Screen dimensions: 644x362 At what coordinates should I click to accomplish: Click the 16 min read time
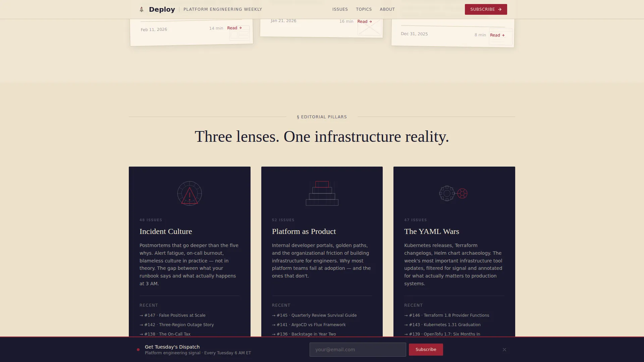(346, 21)
